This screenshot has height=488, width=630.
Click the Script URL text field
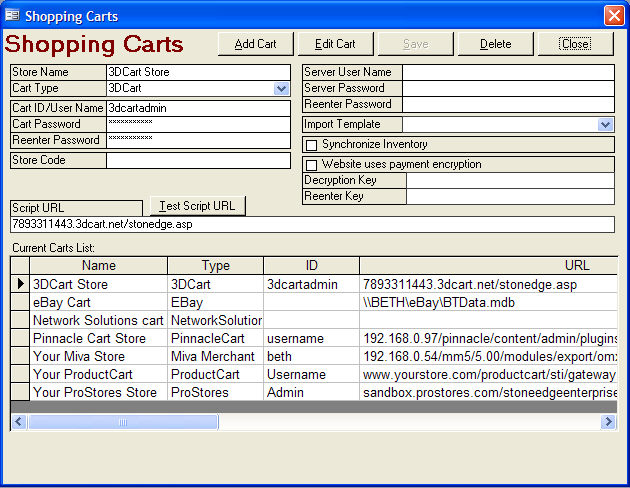313,225
